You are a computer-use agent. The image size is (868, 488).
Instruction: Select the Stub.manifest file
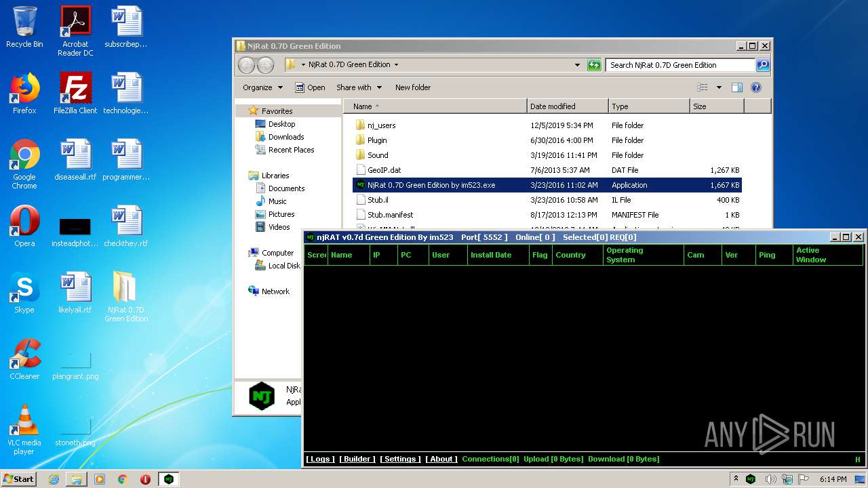(x=547, y=215)
